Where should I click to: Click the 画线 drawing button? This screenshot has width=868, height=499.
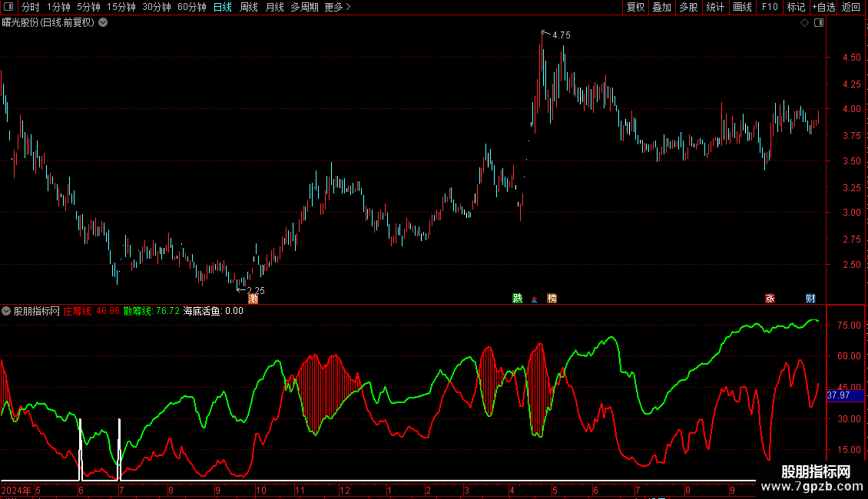coord(742,7)
